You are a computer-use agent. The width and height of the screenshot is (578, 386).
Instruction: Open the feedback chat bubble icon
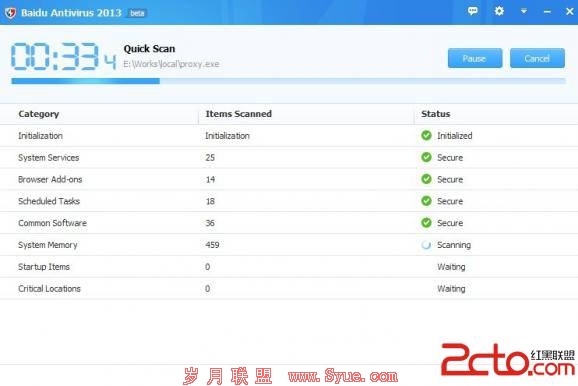[473, 11]
